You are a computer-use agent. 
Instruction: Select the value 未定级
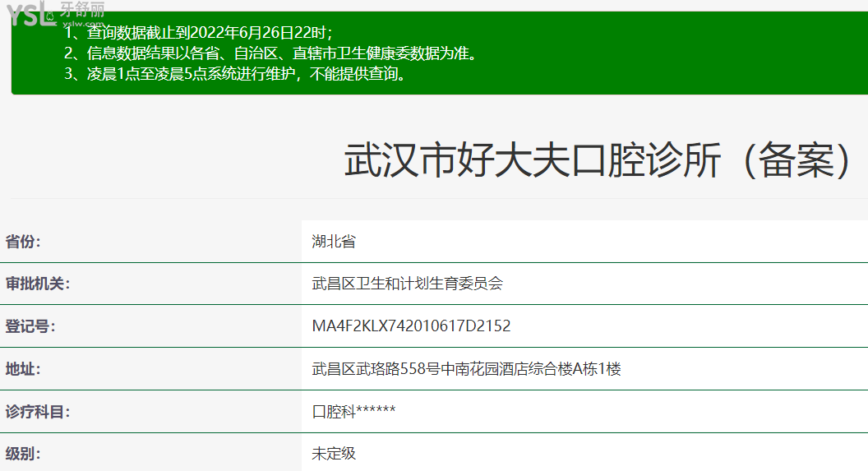[334, 453]
